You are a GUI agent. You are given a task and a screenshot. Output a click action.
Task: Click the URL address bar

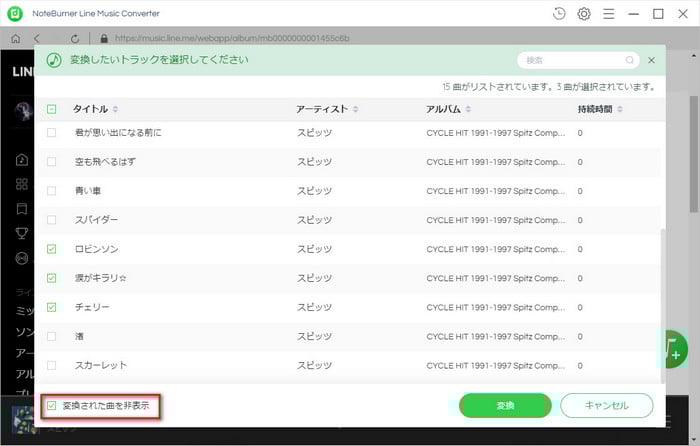(x=232, y=38)
